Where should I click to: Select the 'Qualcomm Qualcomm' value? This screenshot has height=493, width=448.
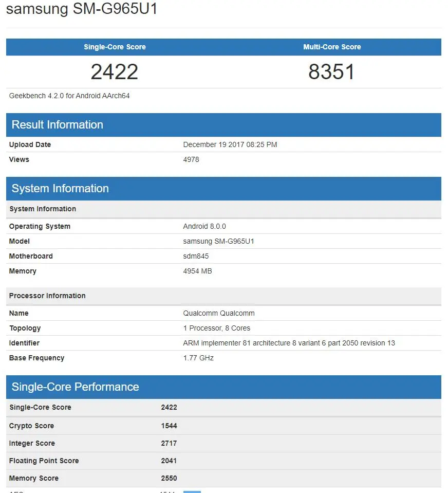click(219, 313)
